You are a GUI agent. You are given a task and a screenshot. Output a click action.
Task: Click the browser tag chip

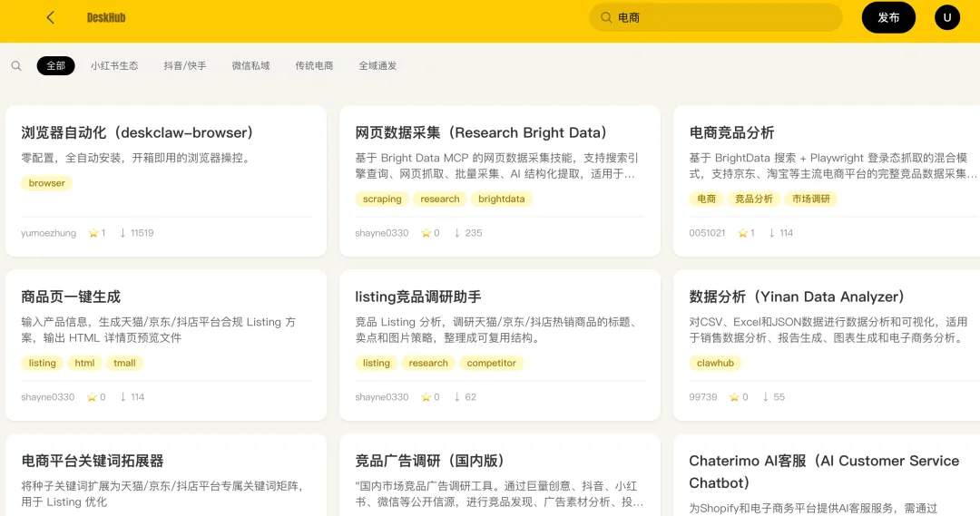coord(47,183)
